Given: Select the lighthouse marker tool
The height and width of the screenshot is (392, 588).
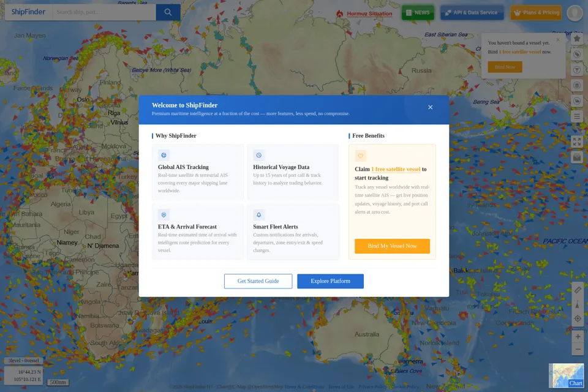Looking at the screenshot, I should click(x=578, y=304).
